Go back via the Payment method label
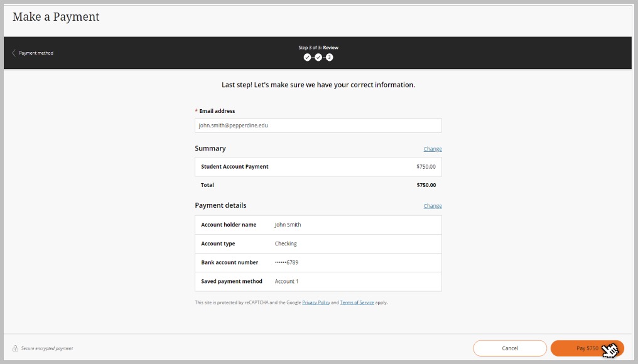Image resolution: width=638 pixels, height=364 pixels. pyautogui.click(x=36, y=53)
